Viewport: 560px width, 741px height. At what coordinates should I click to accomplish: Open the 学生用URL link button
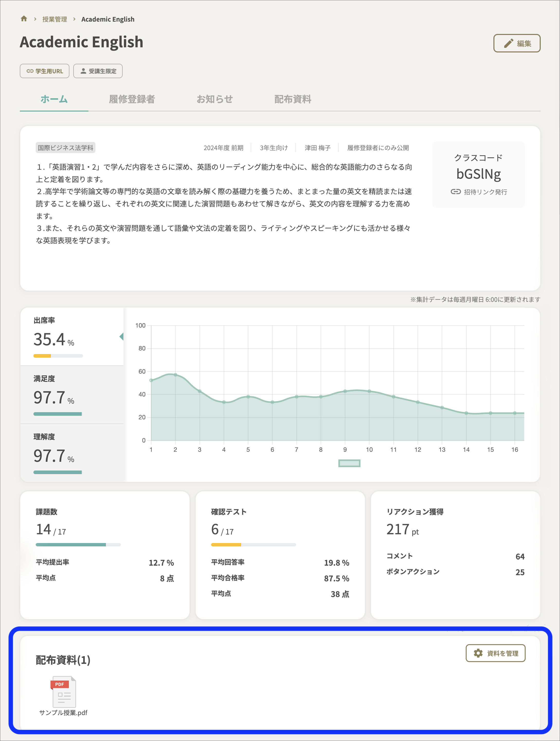coord(44,71)
